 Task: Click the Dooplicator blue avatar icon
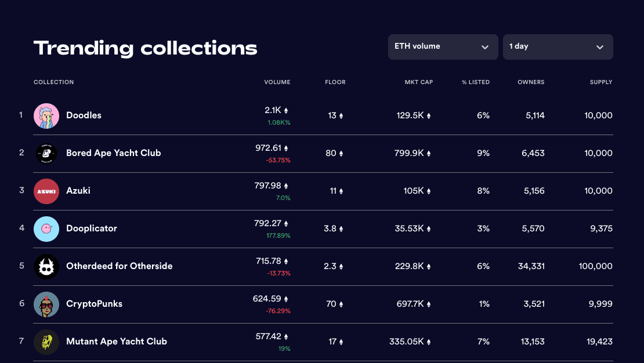pyautogui.click(x=46, y=229)
